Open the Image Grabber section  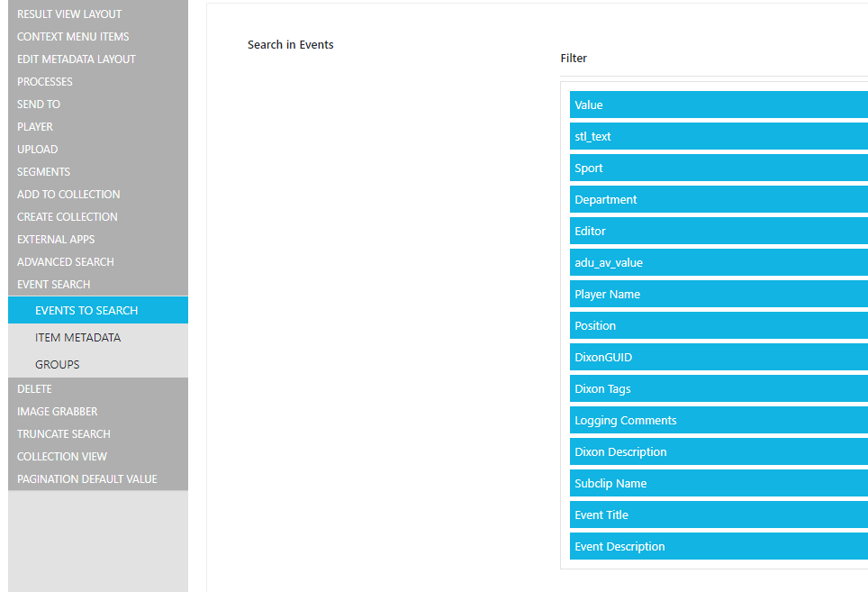[58, 412]
